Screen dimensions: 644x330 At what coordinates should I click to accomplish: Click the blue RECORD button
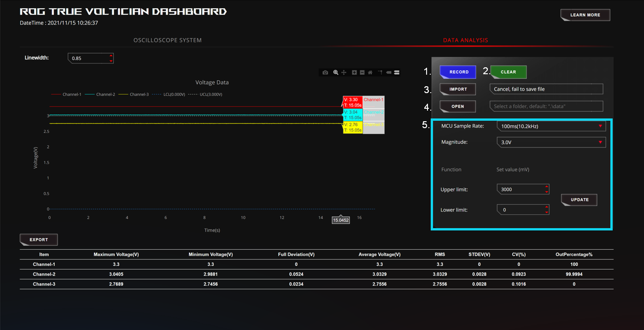click(x=459, y=72)
